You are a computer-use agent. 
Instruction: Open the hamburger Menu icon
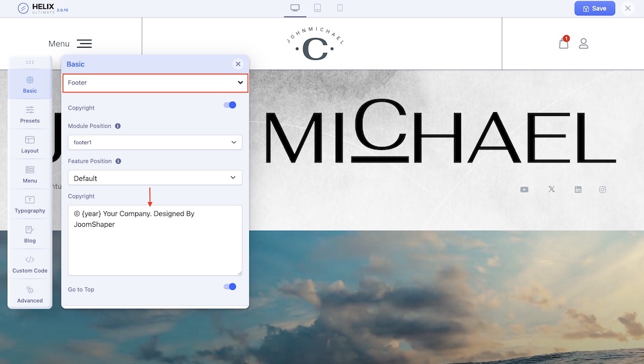coord(84,44)
